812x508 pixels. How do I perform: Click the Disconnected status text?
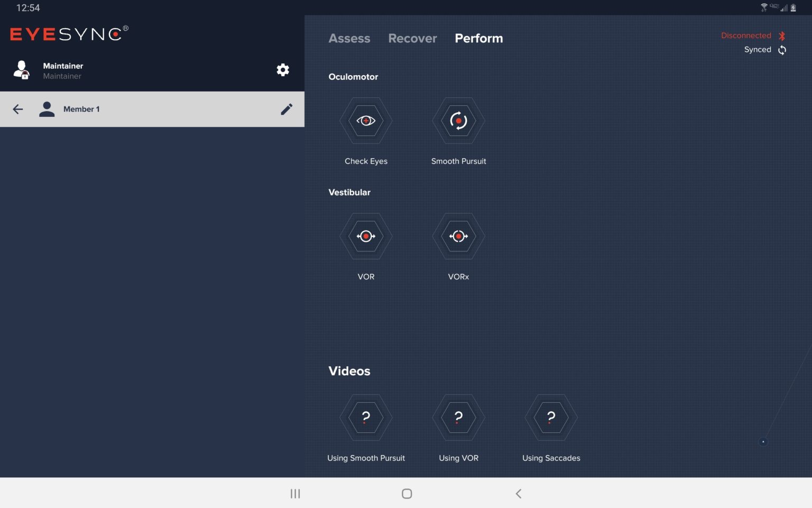(x=745, y=35)
